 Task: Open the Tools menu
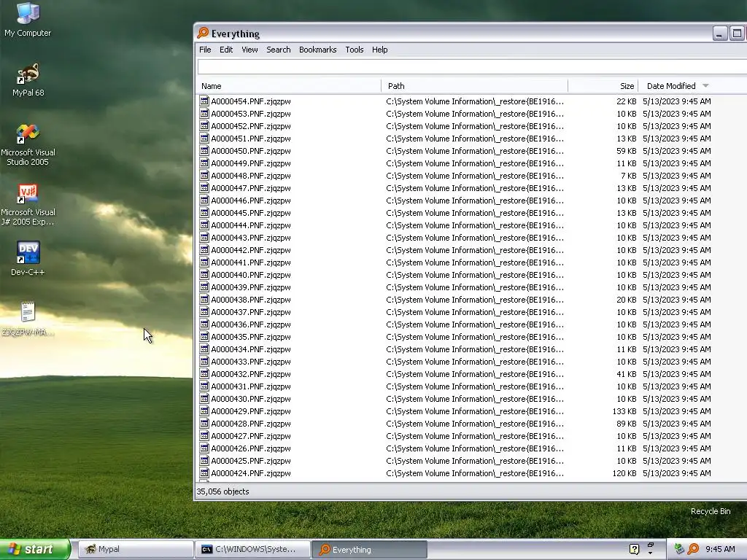coord(354,50)
